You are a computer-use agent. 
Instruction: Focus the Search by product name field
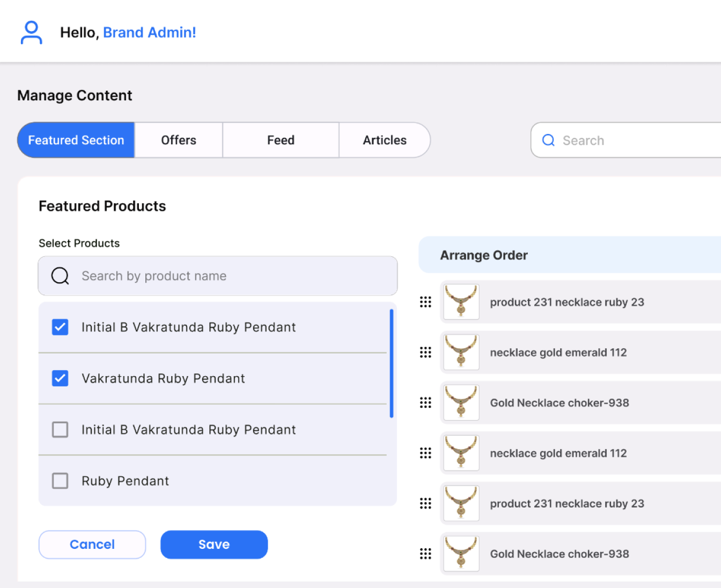click(x=231, y=276)
